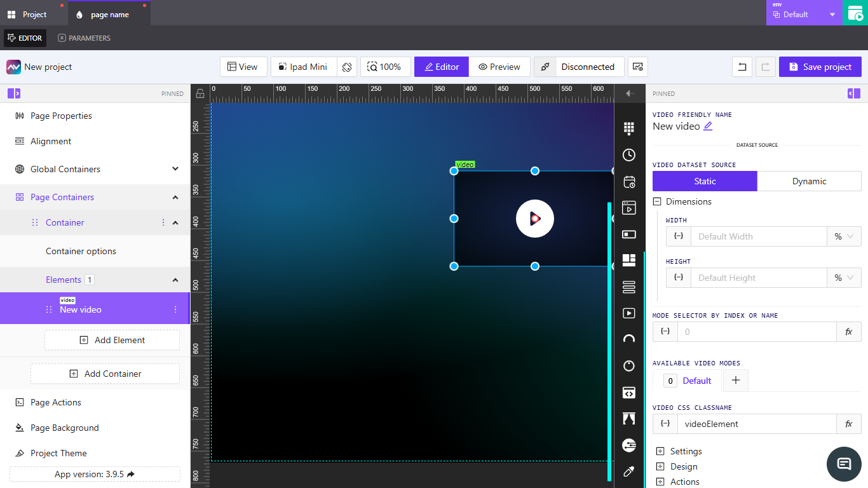Collapse the Dimensions section
Screen dimensions: 868x488
point(656,201)
